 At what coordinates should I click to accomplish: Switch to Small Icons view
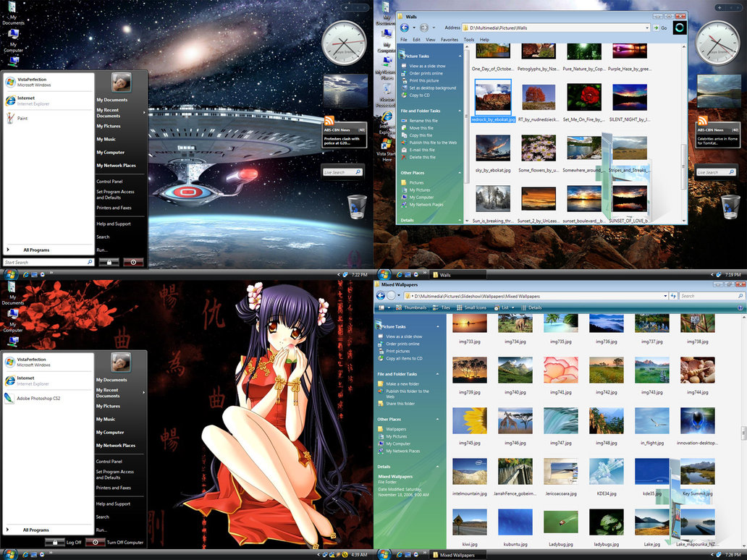point(471,307)
